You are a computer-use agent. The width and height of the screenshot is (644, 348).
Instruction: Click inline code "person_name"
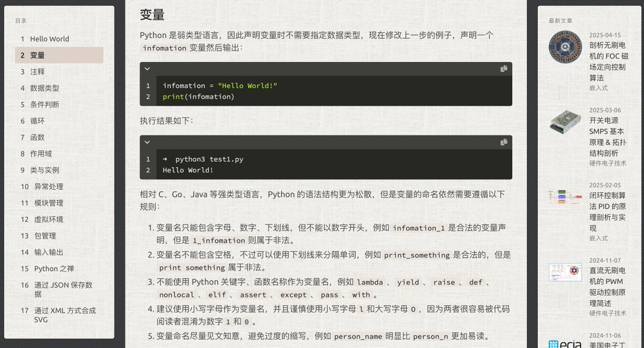pyautogui.click(x=359, y=337)
